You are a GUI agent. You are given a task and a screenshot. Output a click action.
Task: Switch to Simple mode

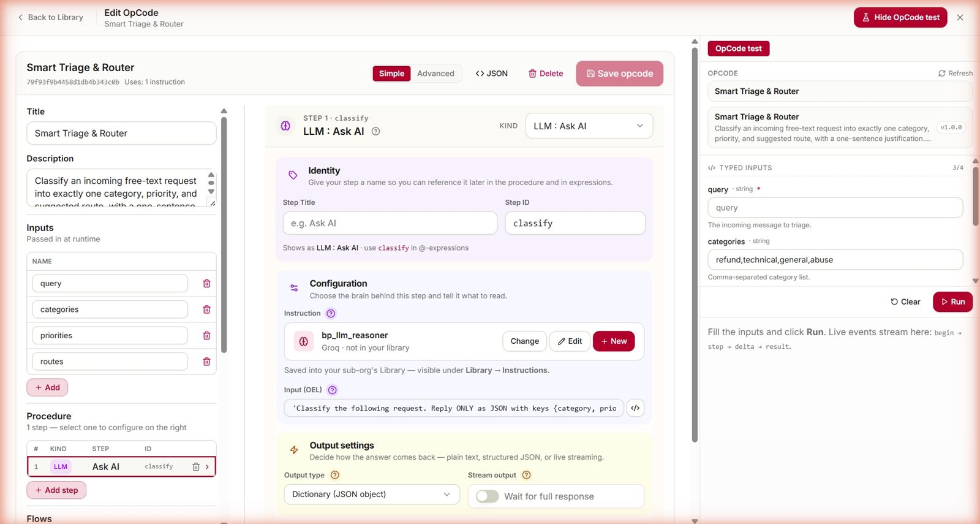coord(391,74)
